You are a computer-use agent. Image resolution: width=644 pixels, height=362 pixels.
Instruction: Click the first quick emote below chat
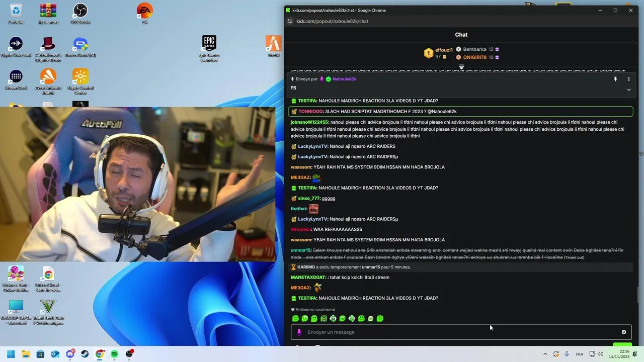(x=295, y=318)
